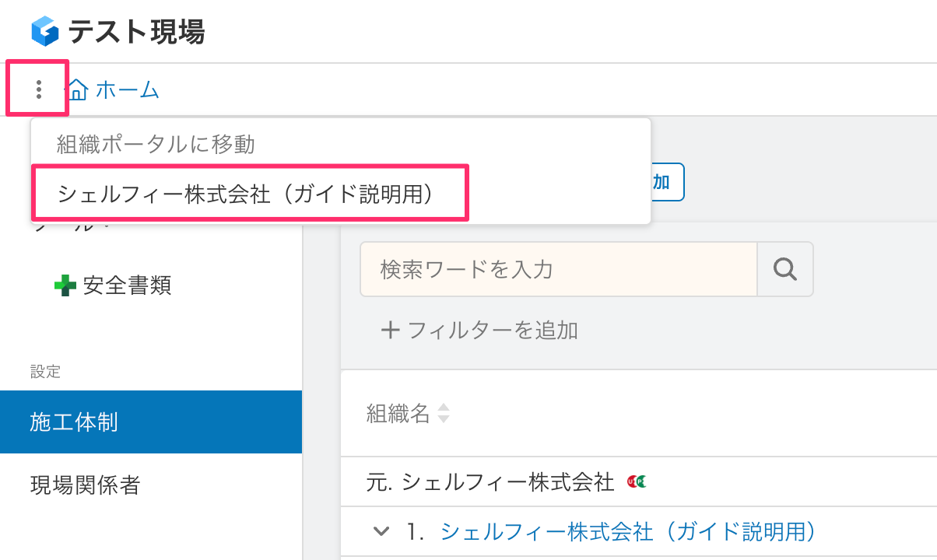Click the magnifying glass search icon
Viewport: 937px width, 560px height.
pyautogui.click(x=784, y=269)
